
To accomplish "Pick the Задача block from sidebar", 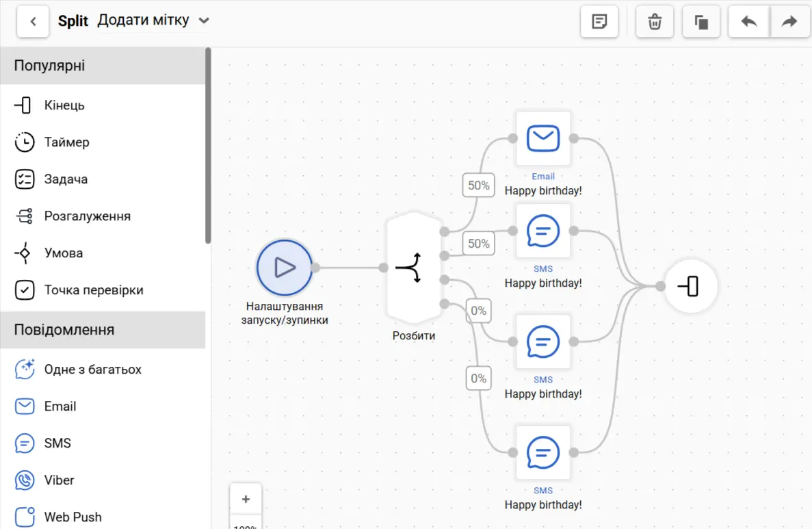I will click(66, 179).
